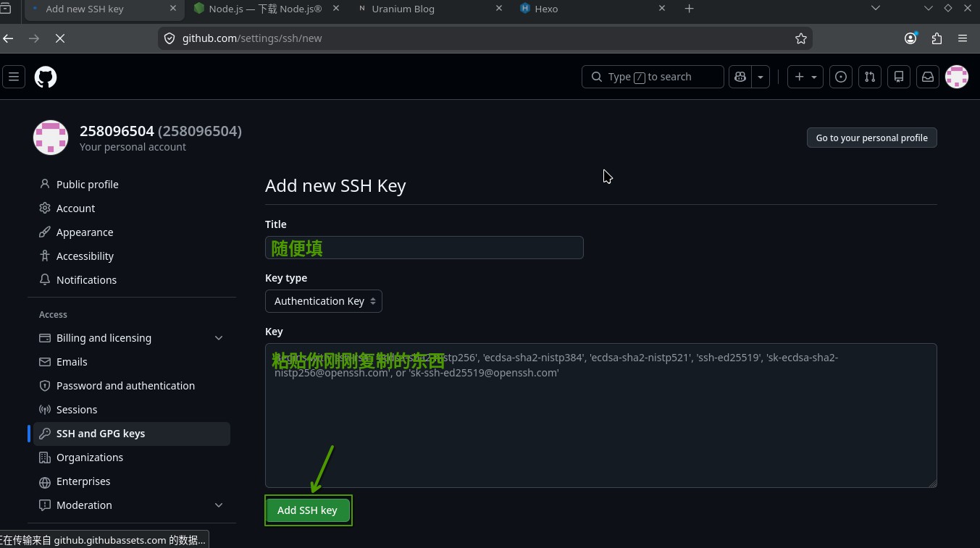Bookmark this page with star icon

pos(800,38)
